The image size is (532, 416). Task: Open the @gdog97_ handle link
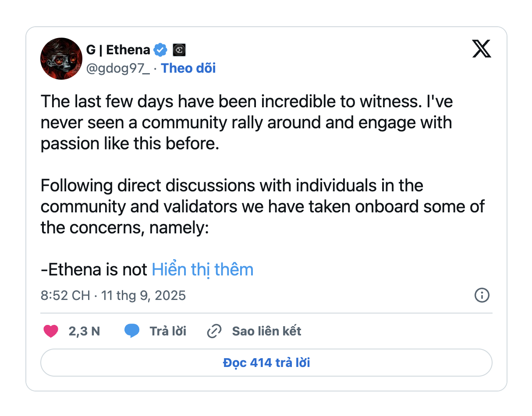tap(118, 68)
